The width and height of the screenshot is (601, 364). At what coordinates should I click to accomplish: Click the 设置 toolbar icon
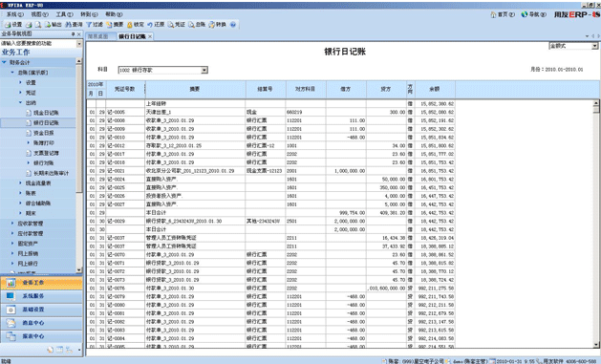pos(8,25)
